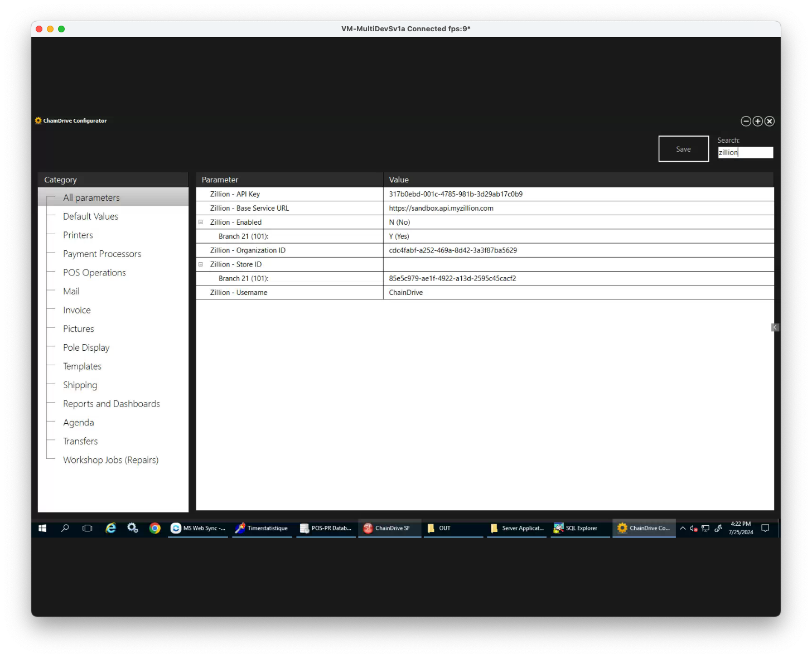Select Zillion - Username parameter
Viewport: 812px width, 658px height.
(x=289, y=292)
